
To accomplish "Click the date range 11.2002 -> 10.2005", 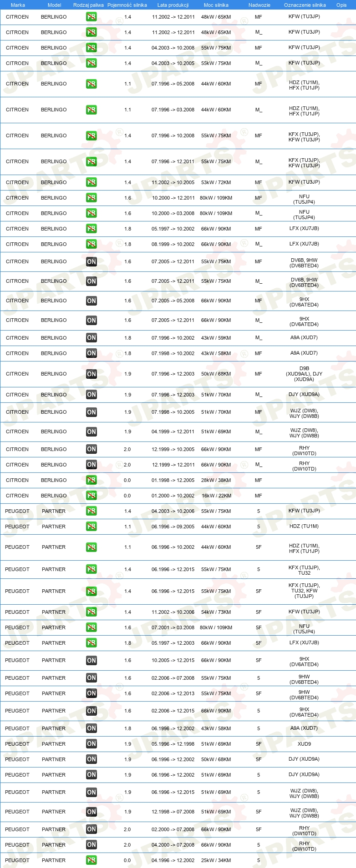I will tap(173, 182).
